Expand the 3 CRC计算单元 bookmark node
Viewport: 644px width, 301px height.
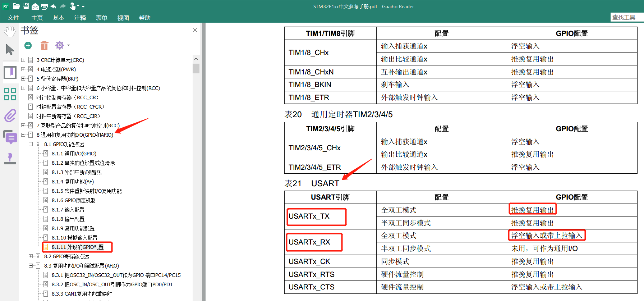(23, 60)
